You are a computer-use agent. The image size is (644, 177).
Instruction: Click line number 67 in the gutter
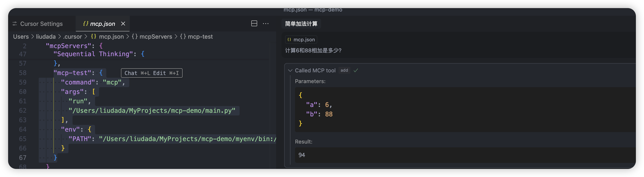pos(23,157)
